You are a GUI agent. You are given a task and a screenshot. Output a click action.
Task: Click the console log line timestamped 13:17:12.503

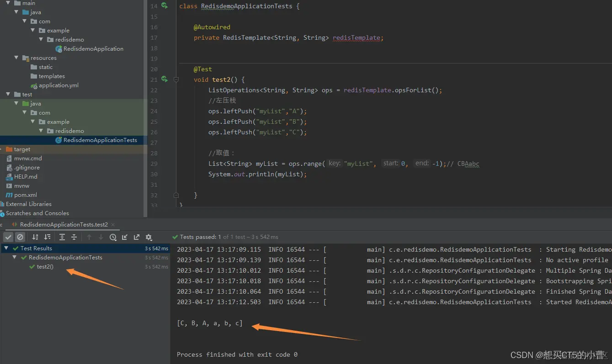(394, 302)
